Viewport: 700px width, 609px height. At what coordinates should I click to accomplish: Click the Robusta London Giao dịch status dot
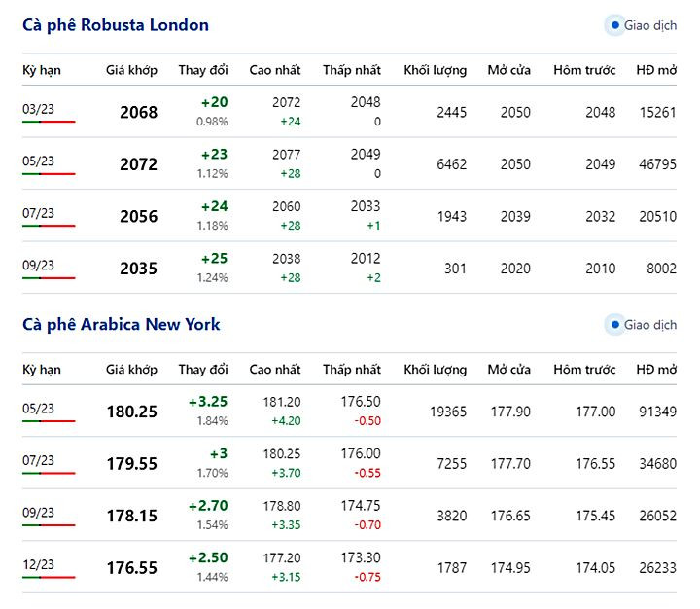[614, 25]
